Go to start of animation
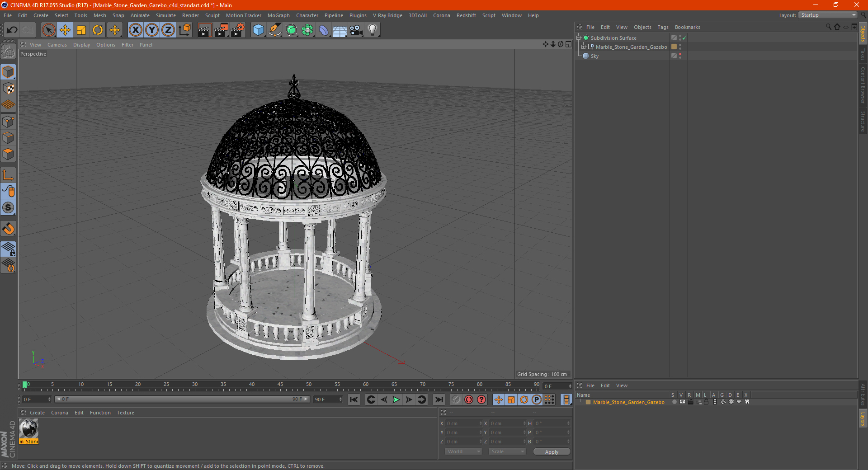This screenshot has width=868, height=470. coord(354,399)
